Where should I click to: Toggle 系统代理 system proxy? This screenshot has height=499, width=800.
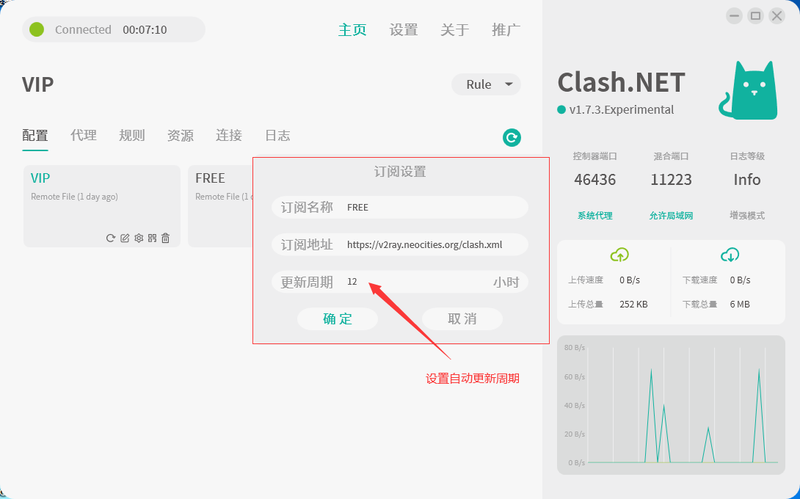coord(595,216)
